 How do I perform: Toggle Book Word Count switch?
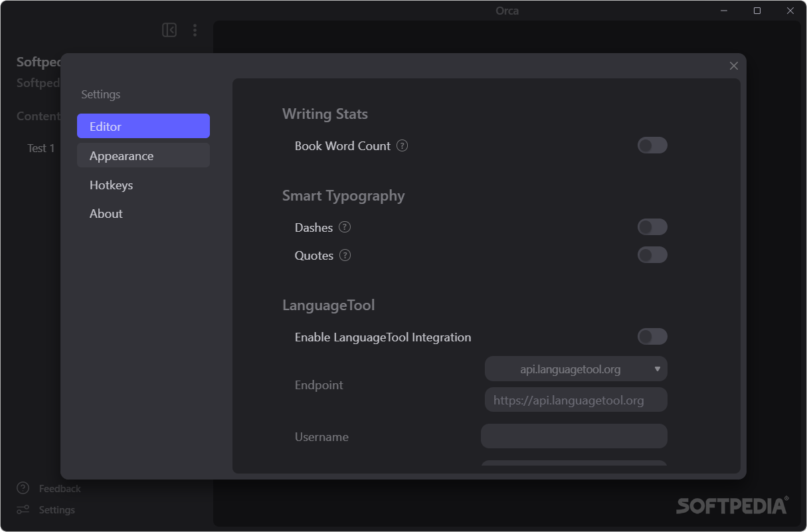[652, 145]
